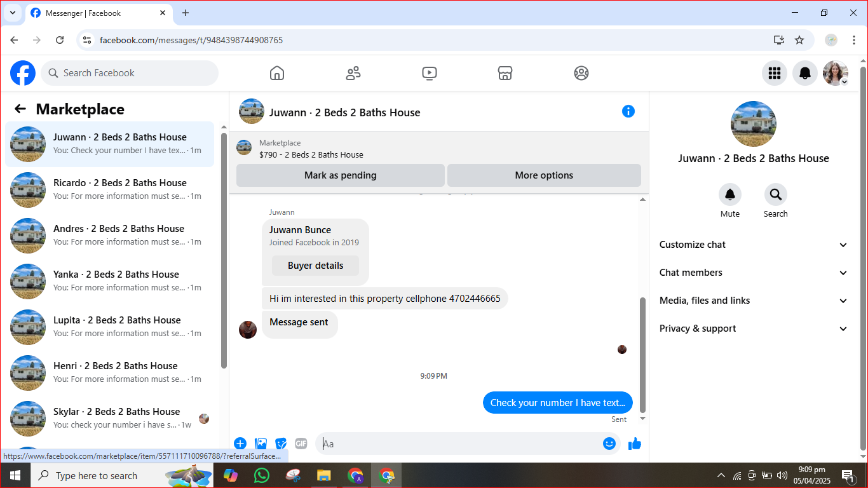Click the 'Message sent' bubble
This screenshot has width=868, height=488.
pyautogui.click(x=299, y=324)
